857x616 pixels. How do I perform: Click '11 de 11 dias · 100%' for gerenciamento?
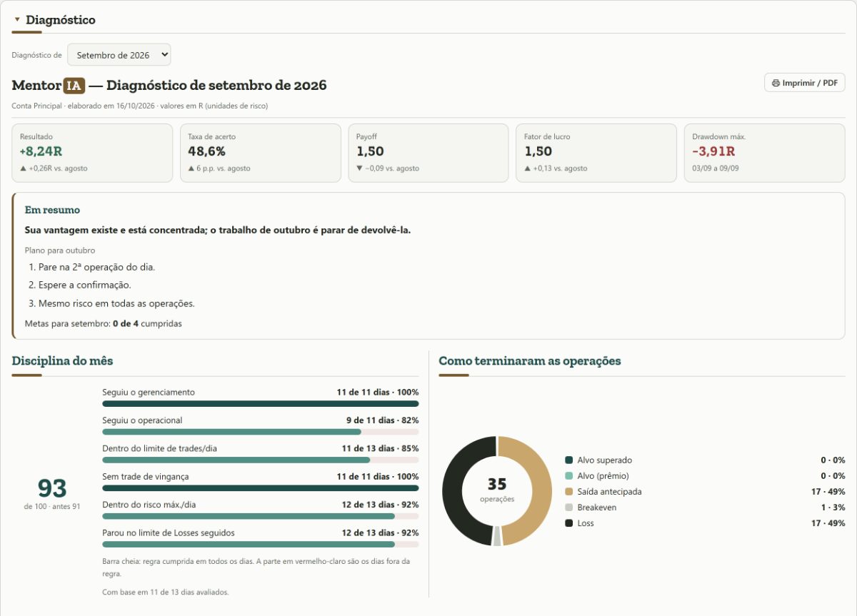(x=378, y=393)
